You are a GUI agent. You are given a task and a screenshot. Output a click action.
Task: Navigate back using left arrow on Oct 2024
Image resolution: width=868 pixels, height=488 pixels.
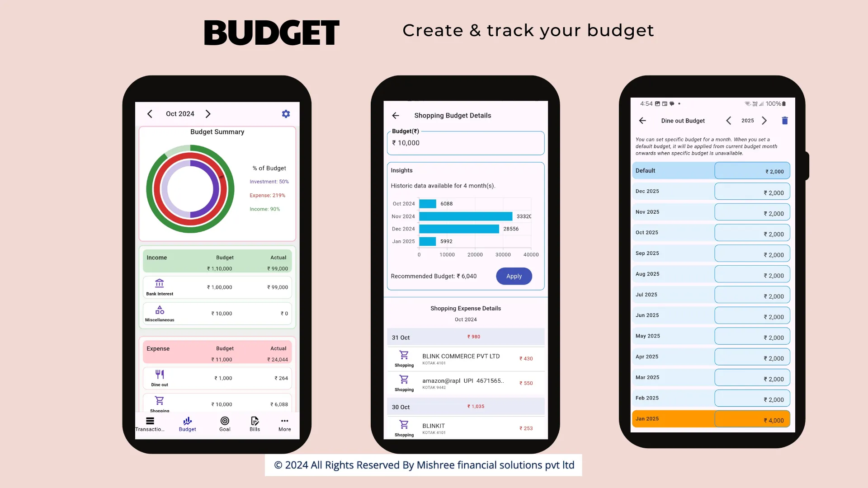tap(150, 114)
